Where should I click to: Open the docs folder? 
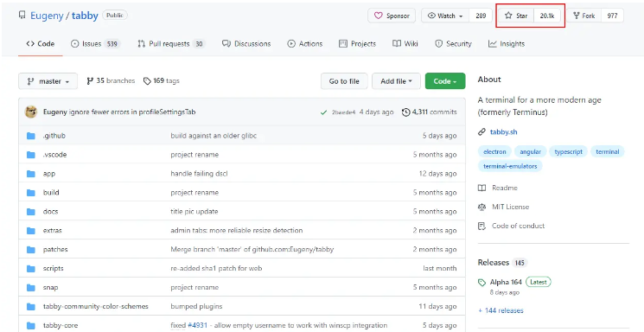point(50,211)
